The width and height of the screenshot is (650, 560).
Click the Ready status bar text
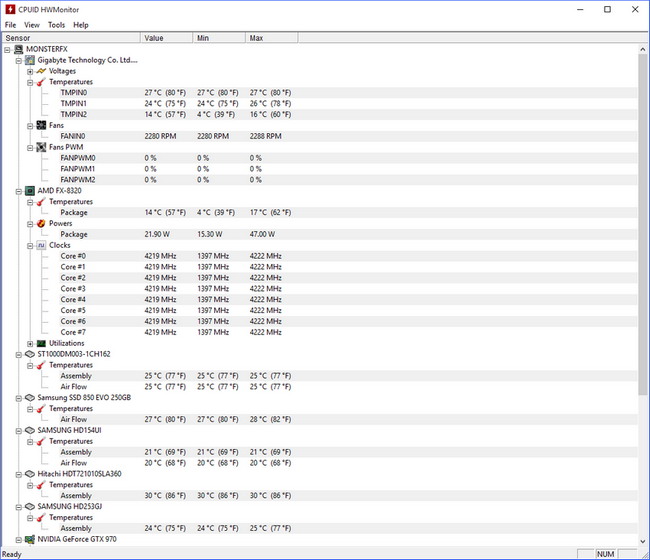click(x=12, y=554)
